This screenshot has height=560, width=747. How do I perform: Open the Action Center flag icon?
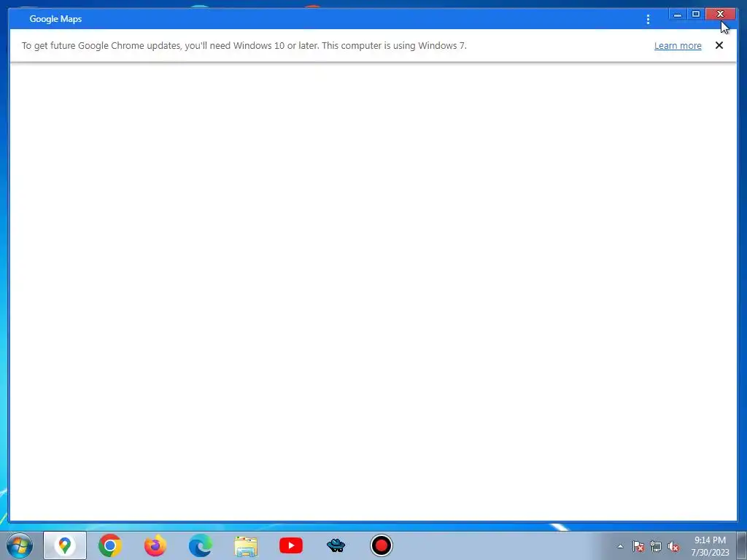(x=638, y=546)
